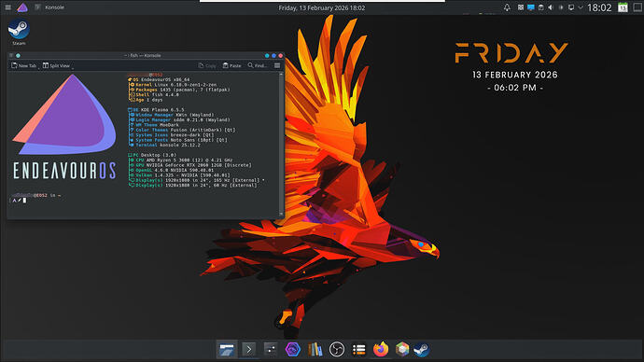Toggle the pin on all desktops button in Konsole
644x362 pixels.
tap(18, 55)
